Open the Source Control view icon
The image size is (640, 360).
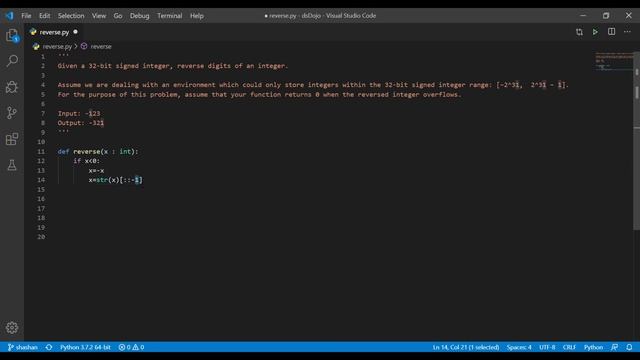click(12, 113)
